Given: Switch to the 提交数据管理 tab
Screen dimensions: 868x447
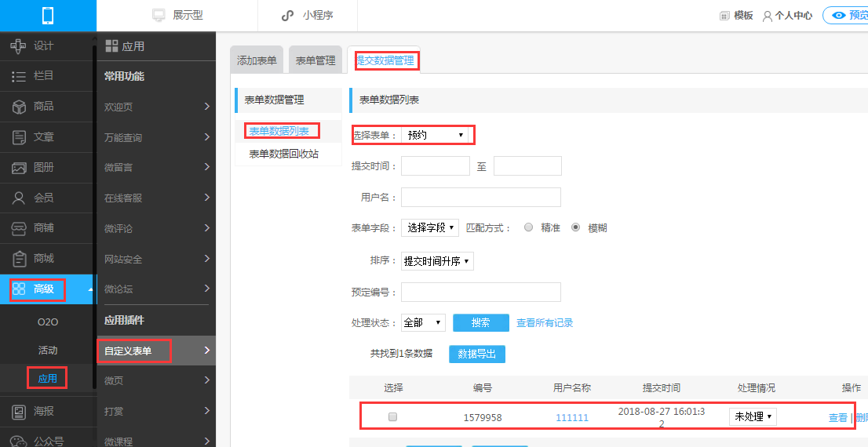Looking at the screenshot, I should click(x=385, y=60).
